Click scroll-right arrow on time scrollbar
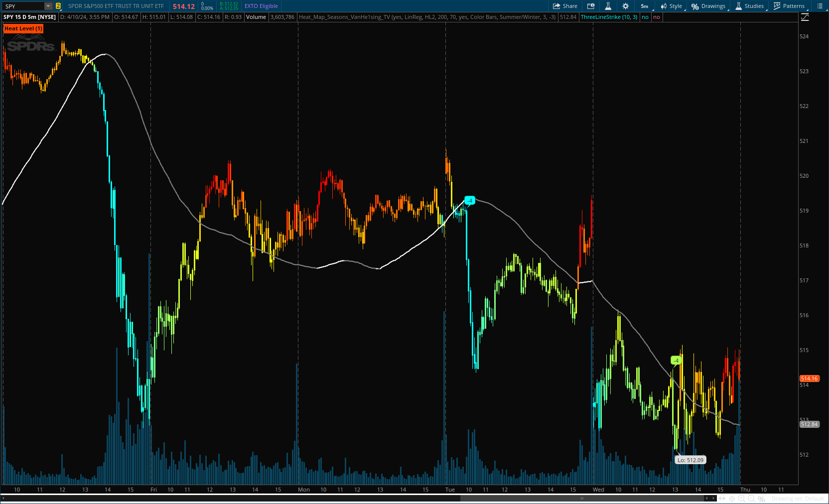Image resolution: width=829 pixels, height=504 pixels. 713,498
